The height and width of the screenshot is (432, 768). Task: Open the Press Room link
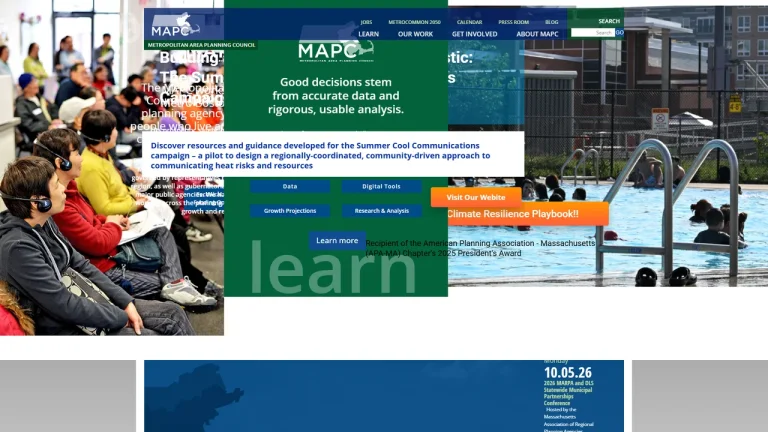(513, 22)
